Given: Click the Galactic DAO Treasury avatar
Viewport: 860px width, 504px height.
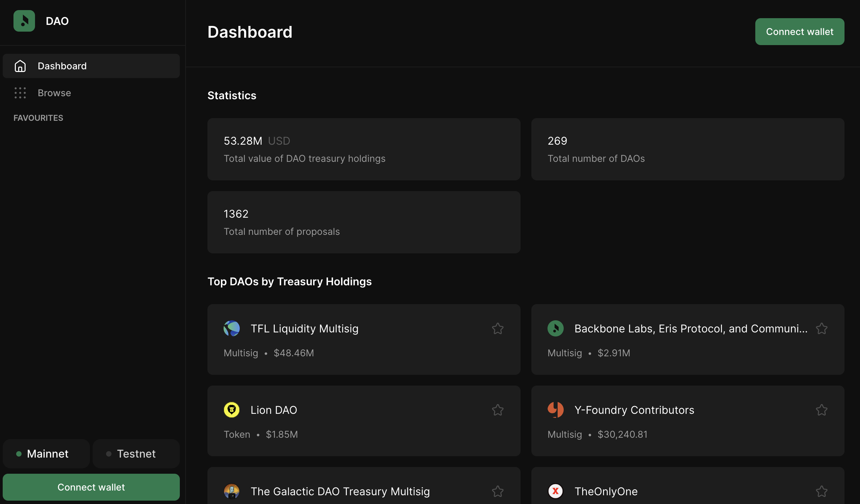Looking at the screenshot, I should [231, 491].
